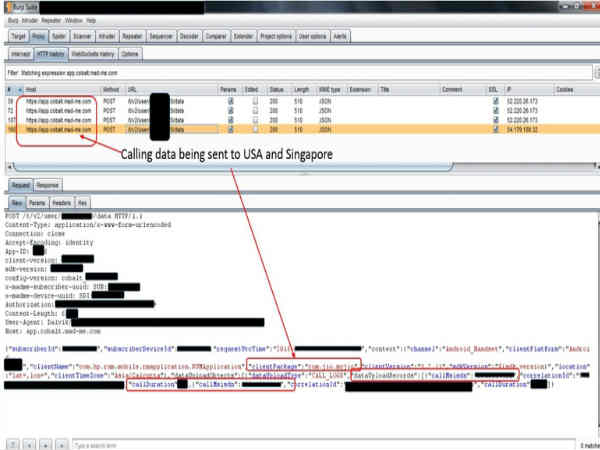Image resolution: width=600 pixels, height=450 pixels.
Task: Click the Burp Suite title bar icon
Action: tap(7, 5)
